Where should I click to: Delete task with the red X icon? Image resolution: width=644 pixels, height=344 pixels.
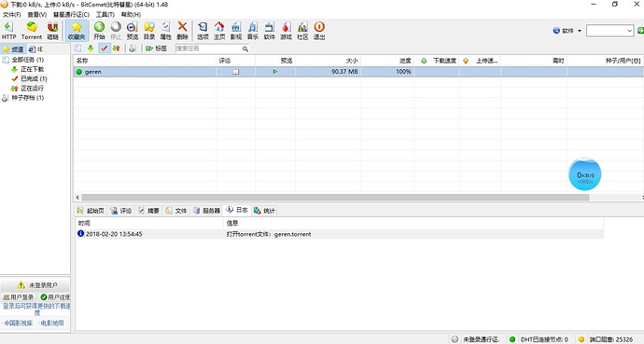point(182,31)
